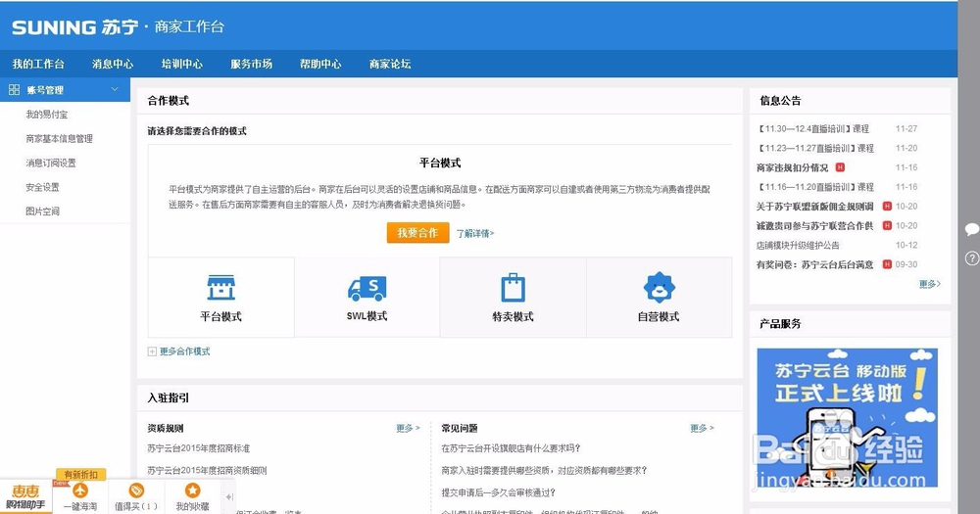Screen dimensions: 980x514
Task: Open the 苏宁云台移动版 promotional banner
Action: [x=847, y=417]
